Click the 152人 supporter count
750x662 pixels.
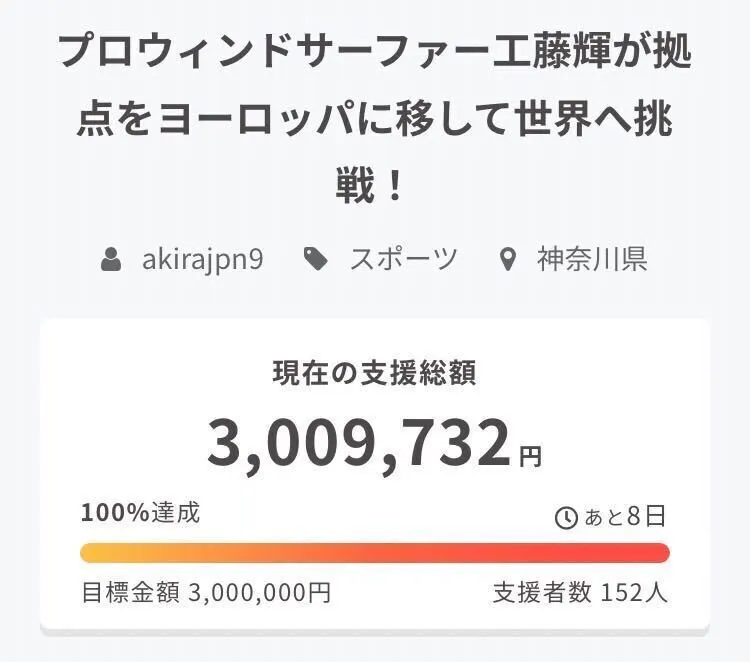click(x=634, y=592)
